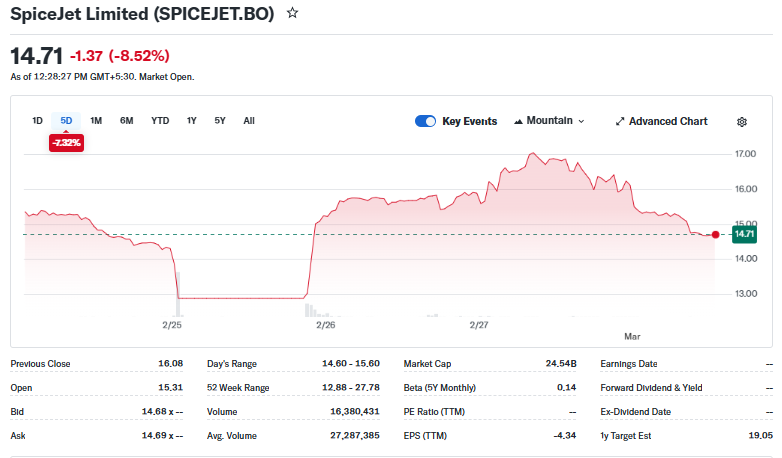782x458 pixels.
Task: Select the 5D time range tab
Action: pyautogui.click(x=66, y=121)
